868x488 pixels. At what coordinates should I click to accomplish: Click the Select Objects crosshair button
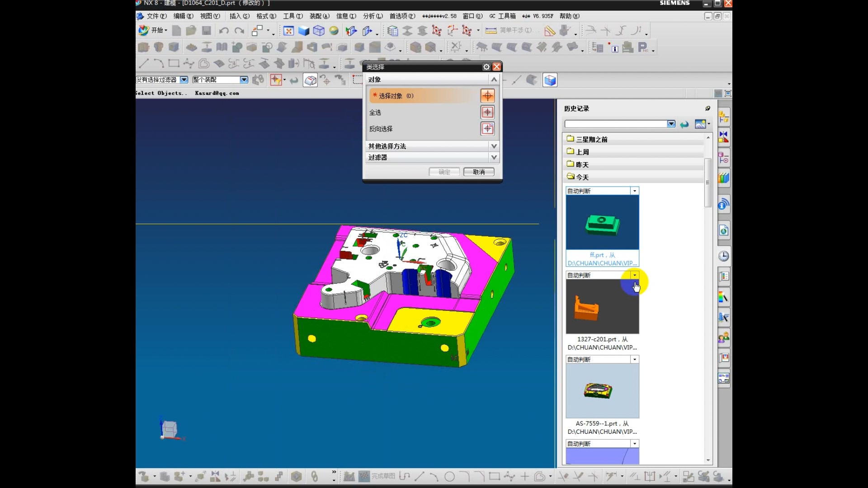(x=487, y=96)
